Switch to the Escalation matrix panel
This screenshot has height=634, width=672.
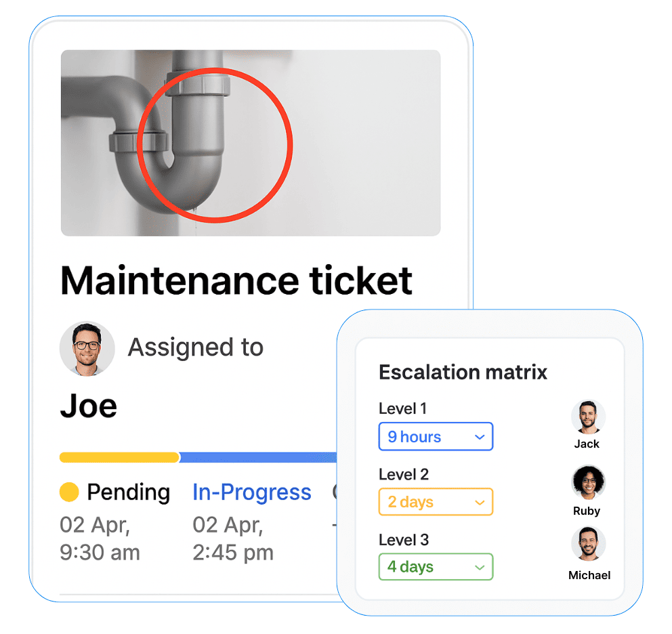click(x=463, y=372)
